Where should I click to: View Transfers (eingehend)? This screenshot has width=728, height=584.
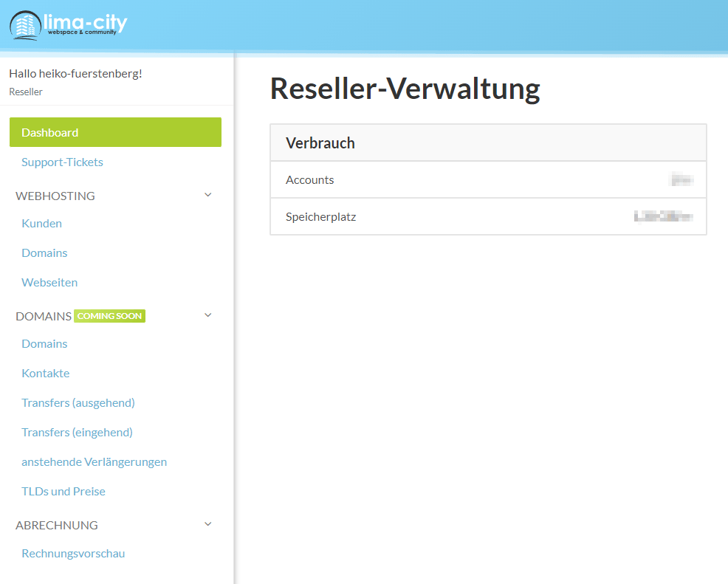[x=77, y=432]
